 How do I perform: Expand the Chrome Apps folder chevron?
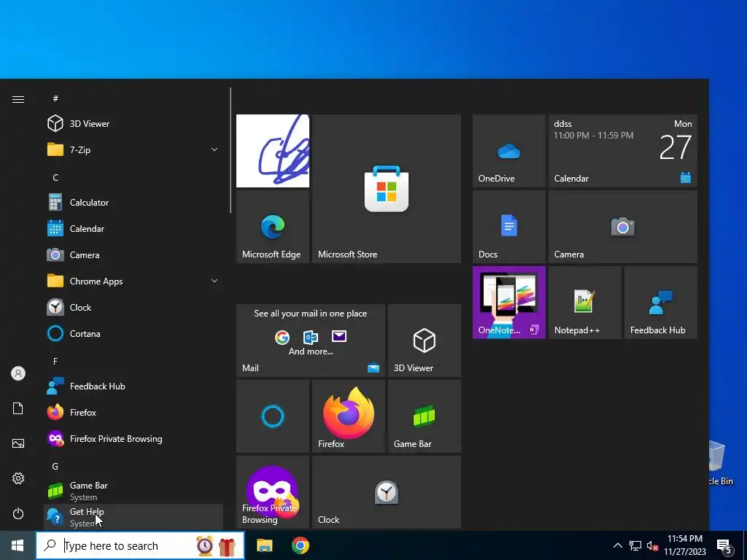[214, 281]
